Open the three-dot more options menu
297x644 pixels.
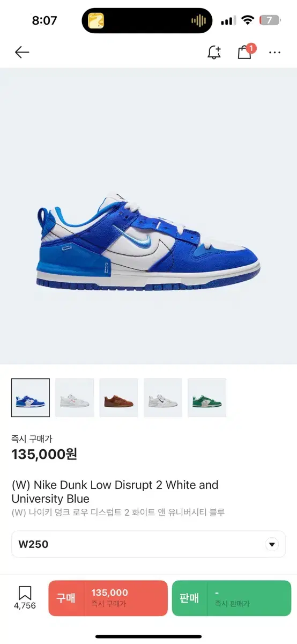click(275, 53)
